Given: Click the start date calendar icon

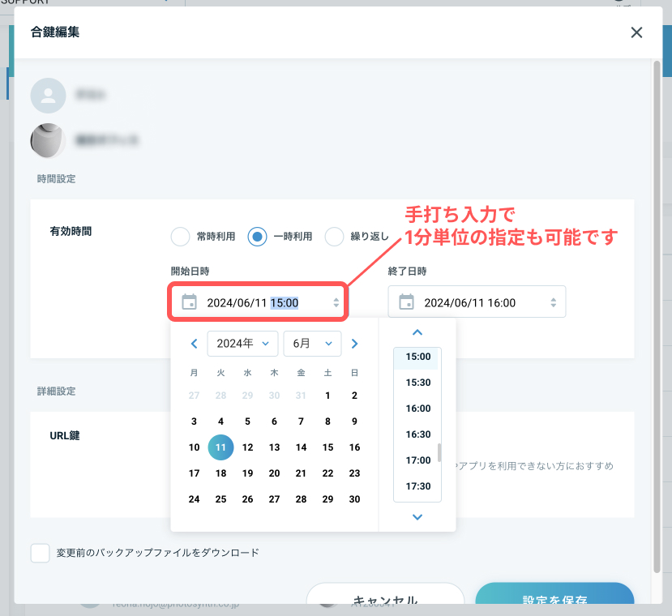Looking at the screenshot, I should (x=189, y=302).
